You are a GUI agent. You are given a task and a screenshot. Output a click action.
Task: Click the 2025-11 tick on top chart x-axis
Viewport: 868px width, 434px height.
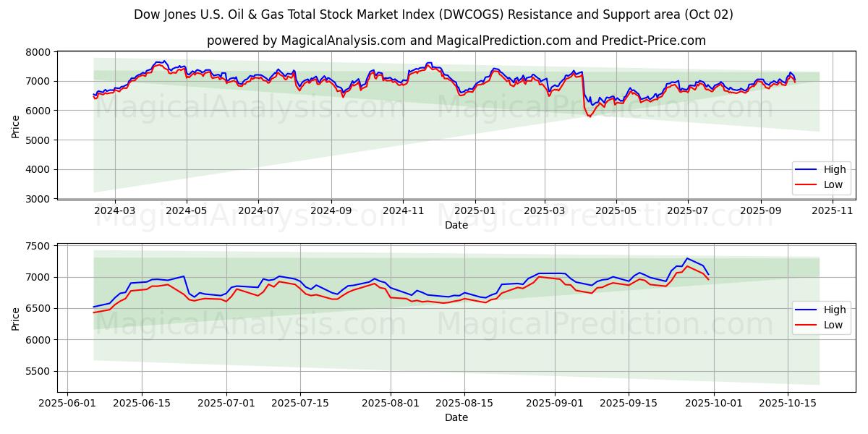[x=832, y=210]
